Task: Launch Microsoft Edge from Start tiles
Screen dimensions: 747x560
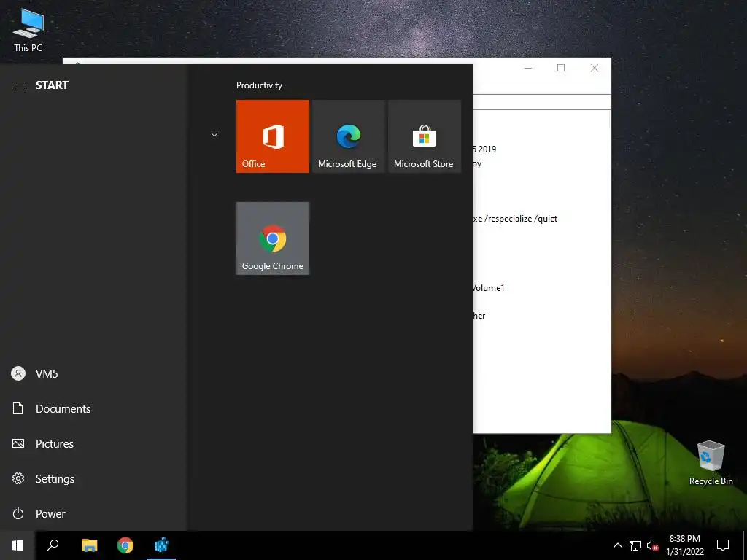Action: pyautogui.click(x=348, y=136)
